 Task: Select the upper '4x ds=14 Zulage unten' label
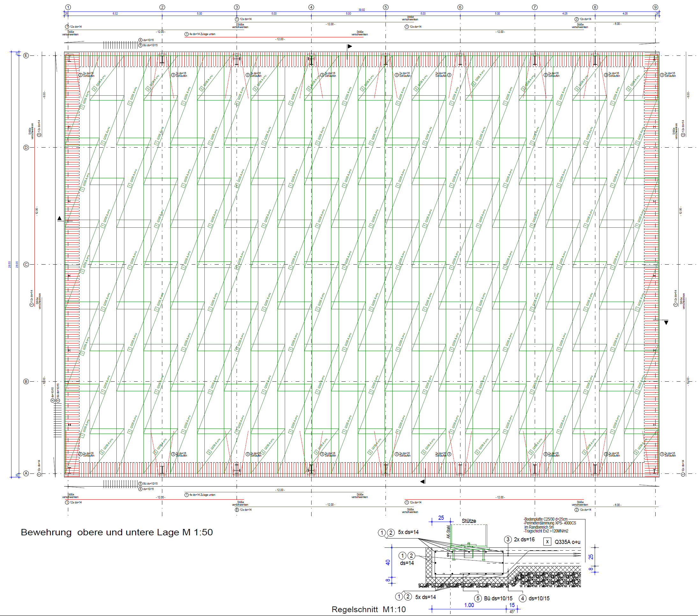coord(202,34)
